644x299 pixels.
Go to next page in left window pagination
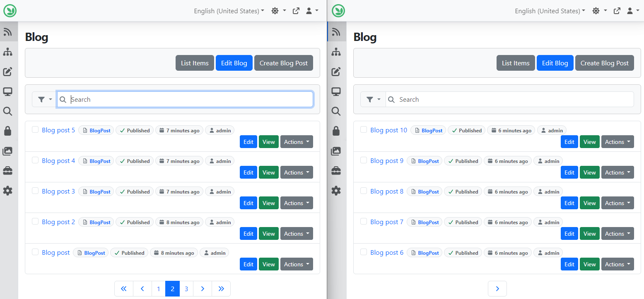click(x=203, y=289)
